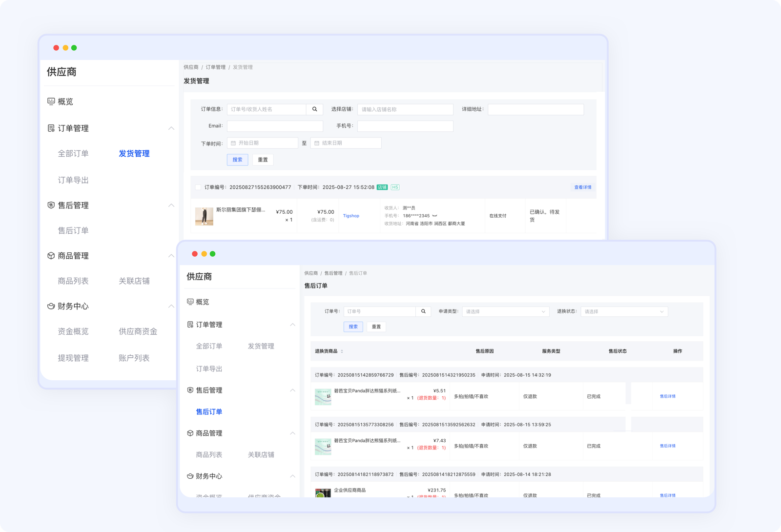781x532 pixels.
Task: Click the 概览 monitor icon in the 发货管理 window sidebar
Action: pyautogui.click(x=51, y=102)
